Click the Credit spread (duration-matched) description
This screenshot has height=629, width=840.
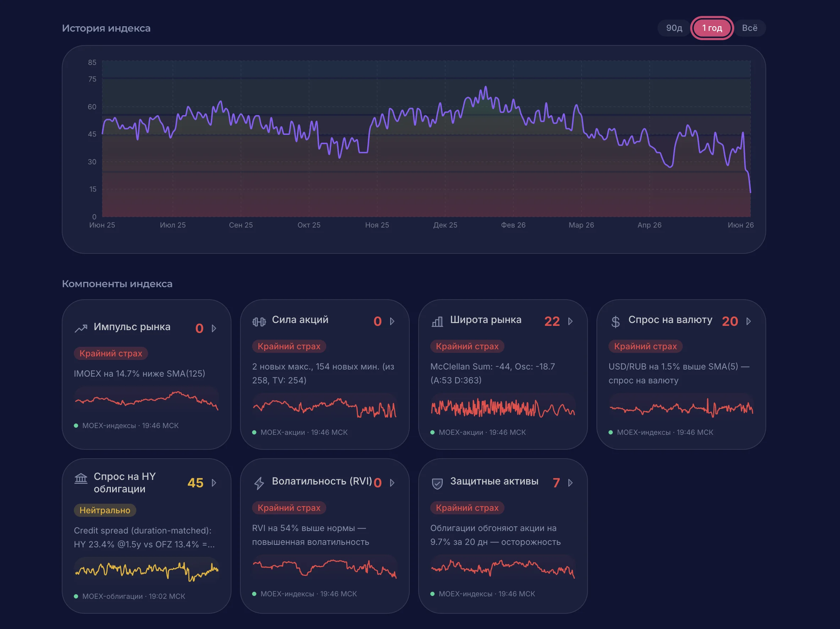(x=144, y=537)
